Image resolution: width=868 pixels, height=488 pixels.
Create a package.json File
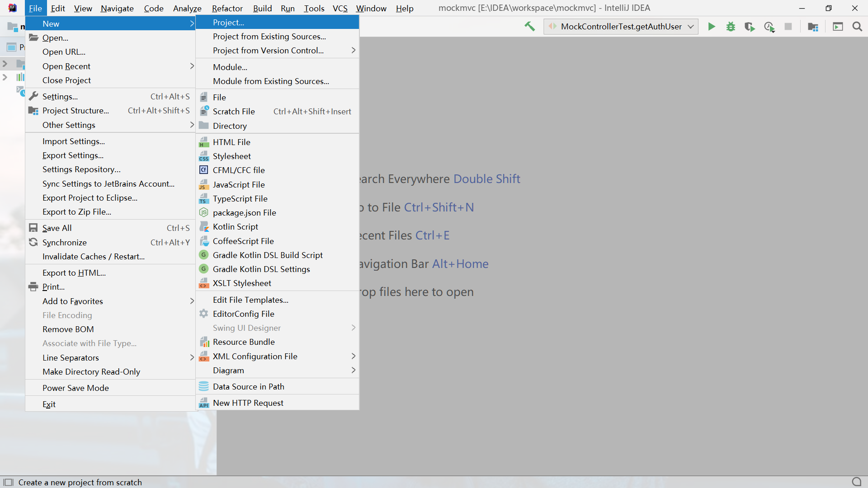point(278,212)
